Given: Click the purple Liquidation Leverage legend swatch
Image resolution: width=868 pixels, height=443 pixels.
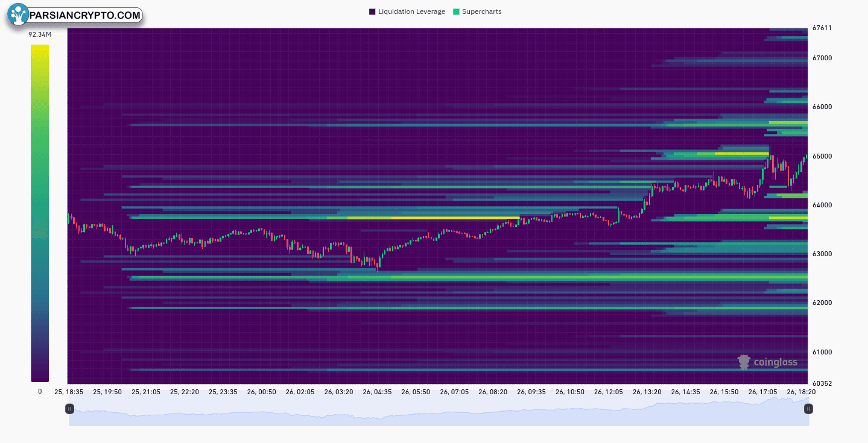Looking at the screenshot, I should point(372,11).
